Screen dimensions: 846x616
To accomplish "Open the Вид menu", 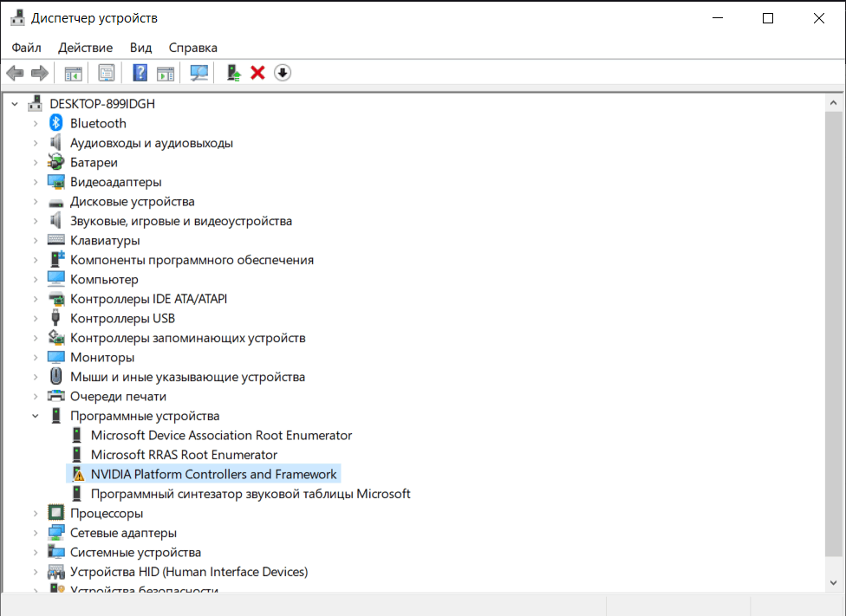I will click(x=140, y=48).
